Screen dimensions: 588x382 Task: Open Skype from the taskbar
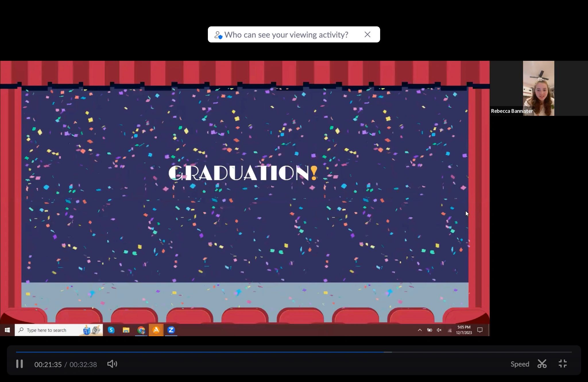point(111,330)
